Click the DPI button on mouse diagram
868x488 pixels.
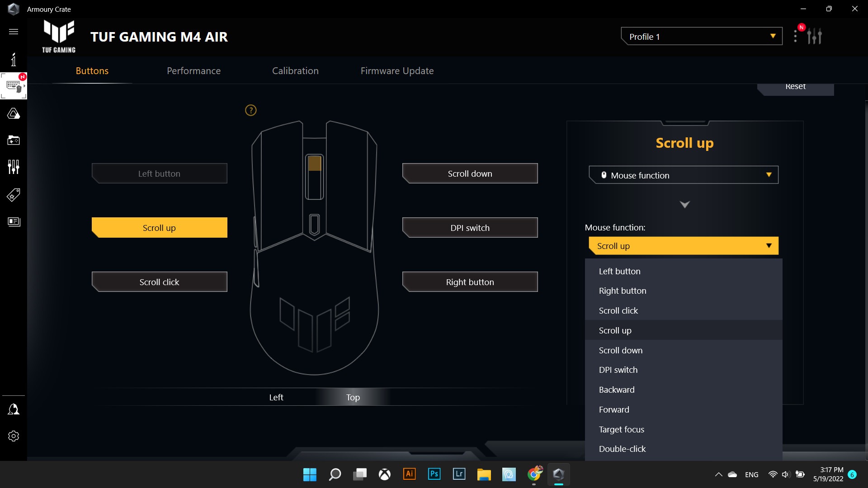314,225
